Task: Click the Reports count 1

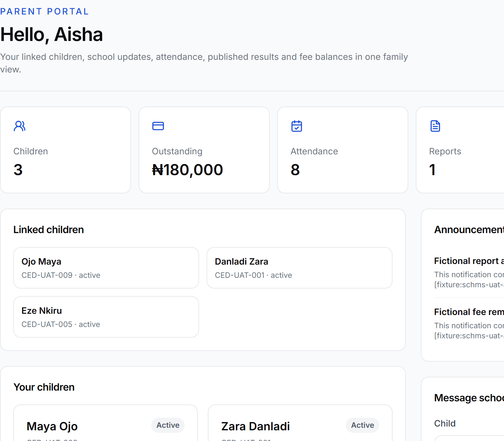Action: click(432, 170)
